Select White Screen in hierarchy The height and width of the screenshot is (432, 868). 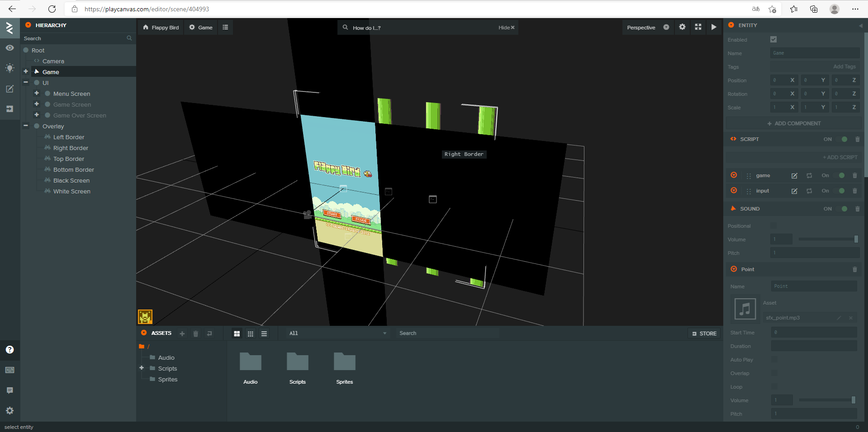[x=71, y=191]
